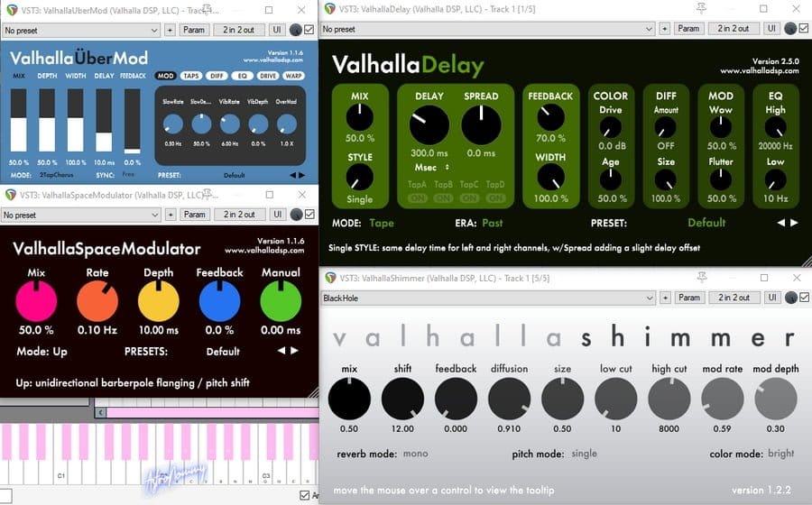Go to previous preset in ValhallaSpaceModulator

pos(281,351)
